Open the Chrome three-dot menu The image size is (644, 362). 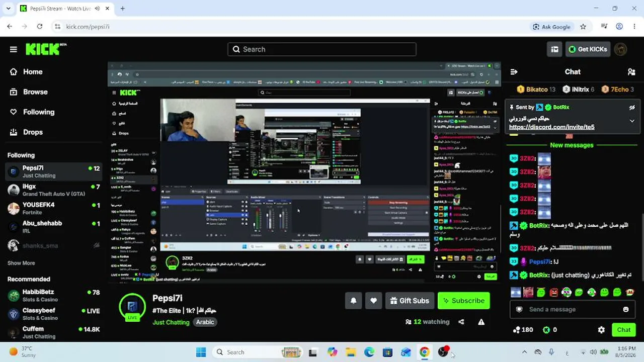click(x=634, y=27)
